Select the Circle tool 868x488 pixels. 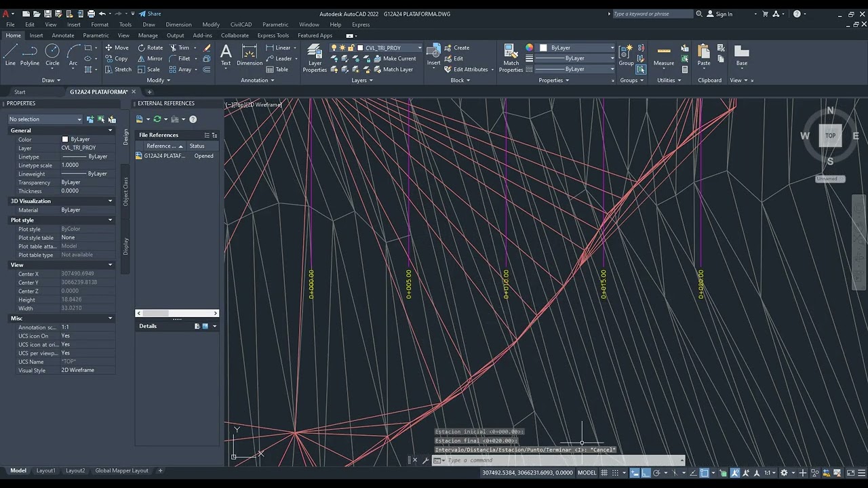[52, 55]
